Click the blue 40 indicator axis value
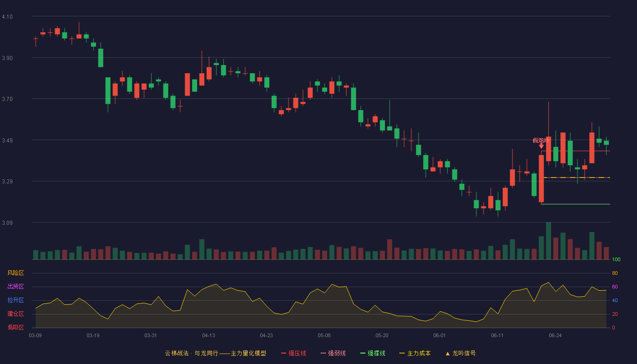Image resolution: width=637 pixels, height=364 pixels. pos(615,300)
